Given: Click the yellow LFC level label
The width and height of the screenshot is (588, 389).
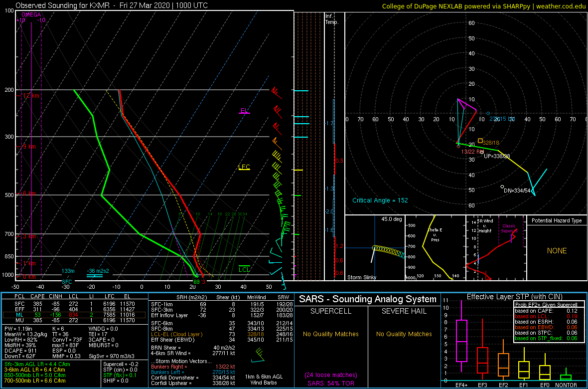Looking at the screenshot, I should (x=244, y=167).
